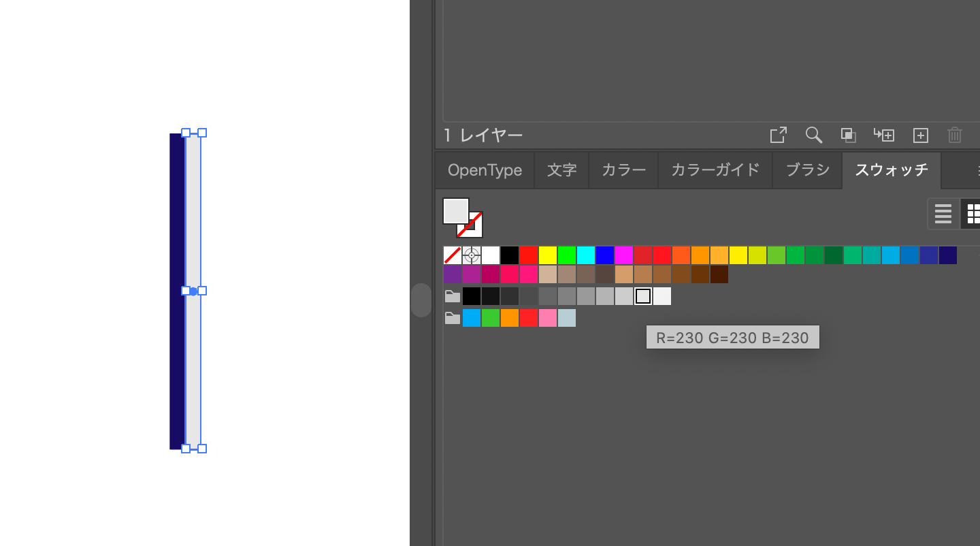The width and height of the screenshot is (980, 546).
Task: Pick the white swatch in top row
Action: pyautogui.click(x=491, y=255)
